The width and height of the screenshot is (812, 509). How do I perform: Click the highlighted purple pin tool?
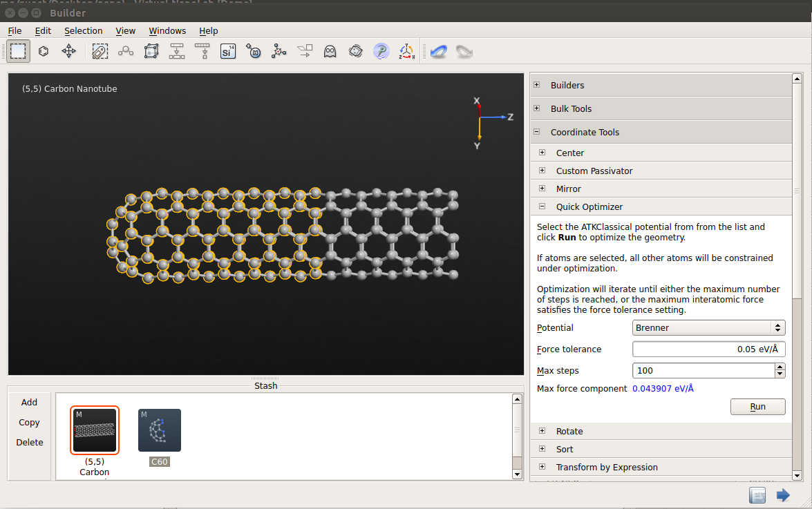coord(381,51)
